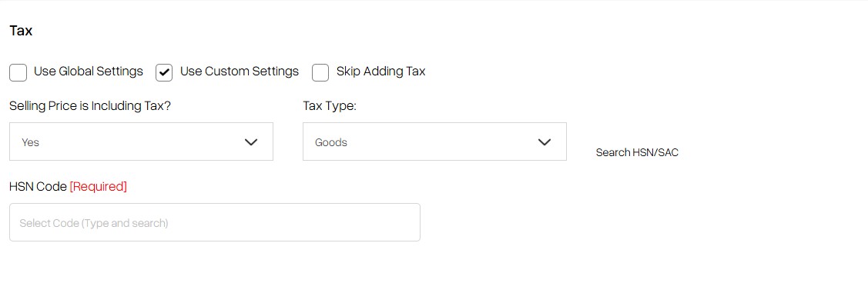Click the Use Global Settings label text
The width and height of the screenshot is (868, 293).
pyautogui.click(x=89, y=72)
